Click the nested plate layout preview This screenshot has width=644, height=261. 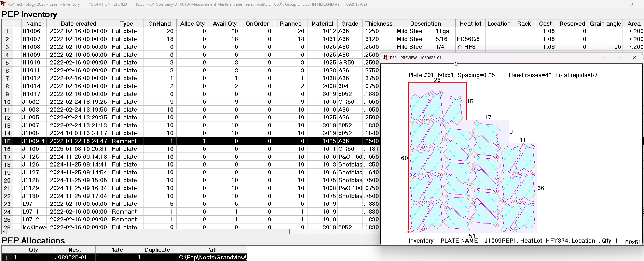pos(472,158)
